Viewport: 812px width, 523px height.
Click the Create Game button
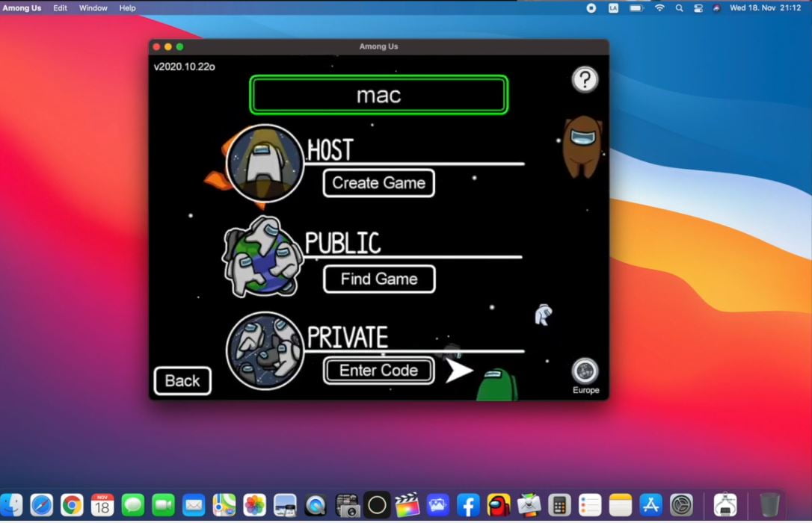378,183
